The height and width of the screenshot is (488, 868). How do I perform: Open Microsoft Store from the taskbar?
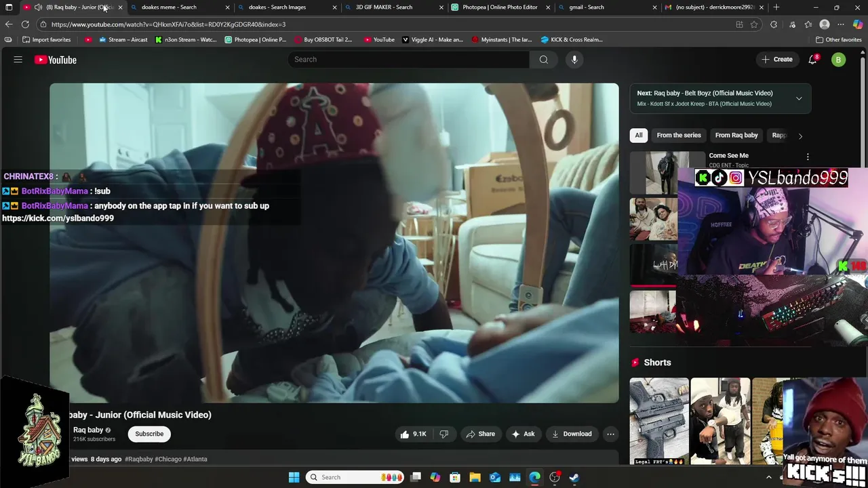click(456, 477)
